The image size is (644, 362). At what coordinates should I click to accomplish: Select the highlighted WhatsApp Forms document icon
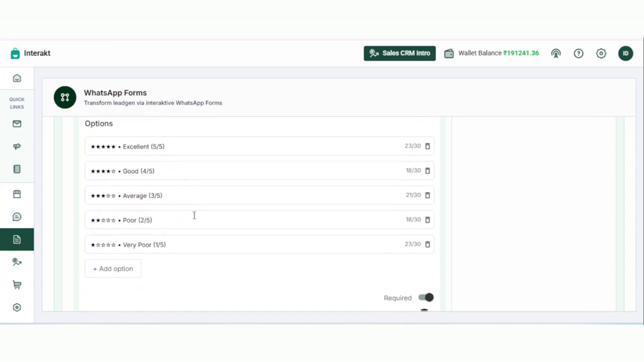17,239
